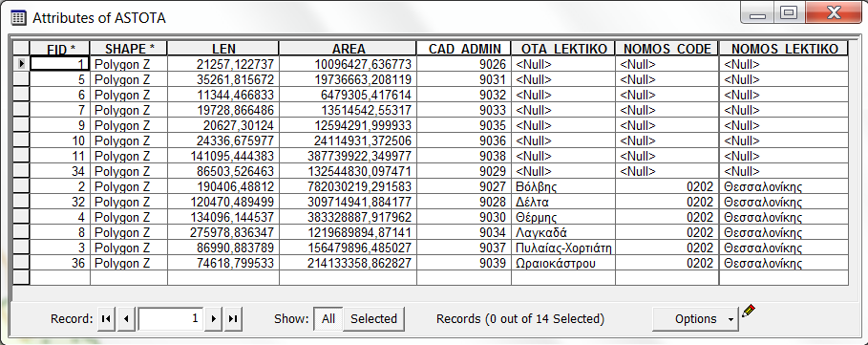Click the Records selected status text

pyautogui.click(x=520, y=319)
